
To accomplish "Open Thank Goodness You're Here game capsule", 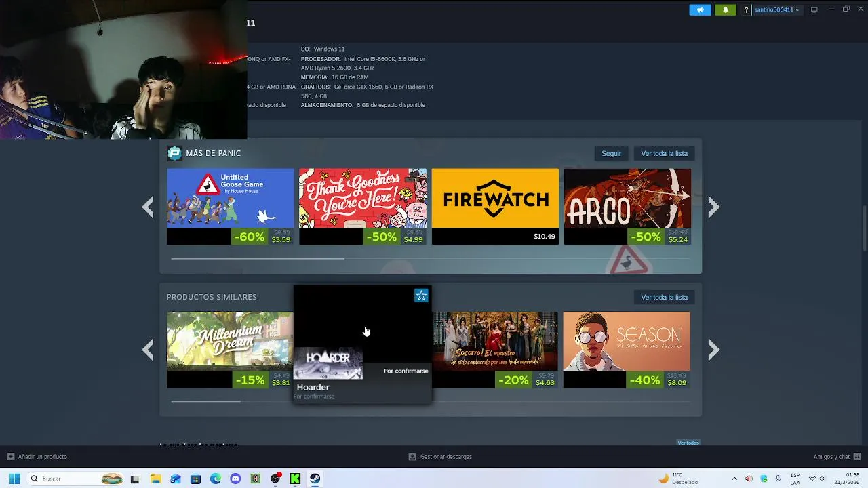I will [363, 197].
